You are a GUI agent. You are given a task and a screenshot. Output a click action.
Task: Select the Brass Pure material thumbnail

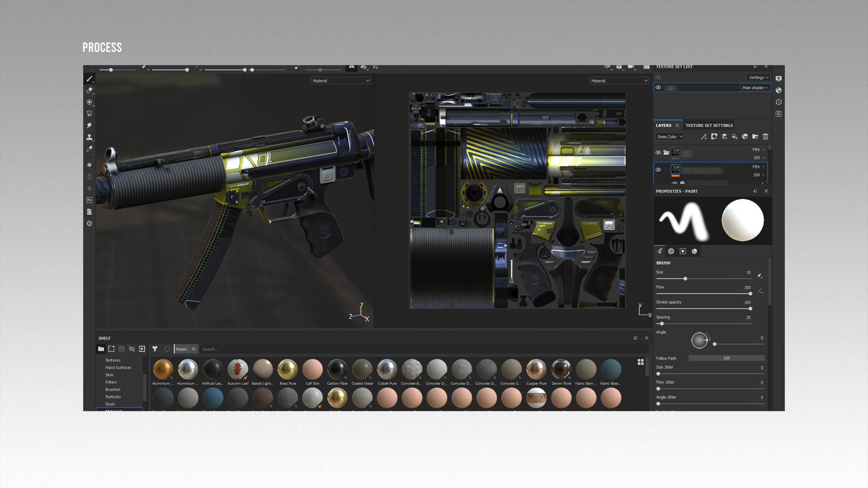click(x=288, y=370)
